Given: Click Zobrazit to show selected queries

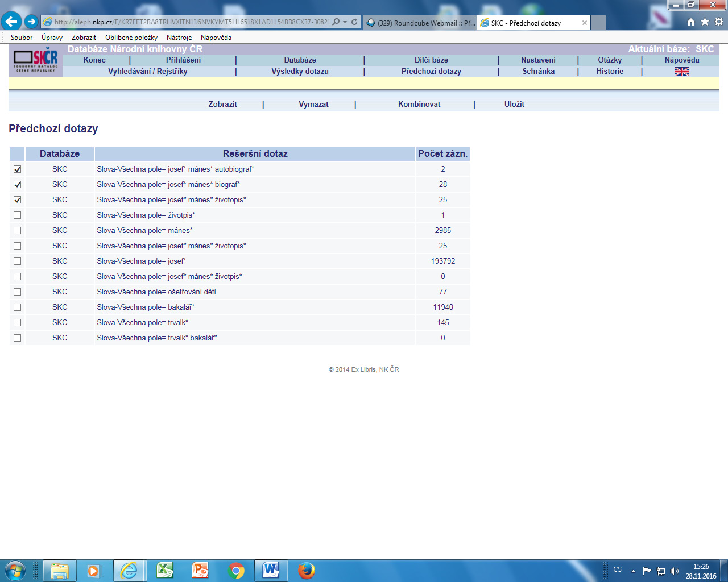Looking at the screenshot, I should [222, 104].
